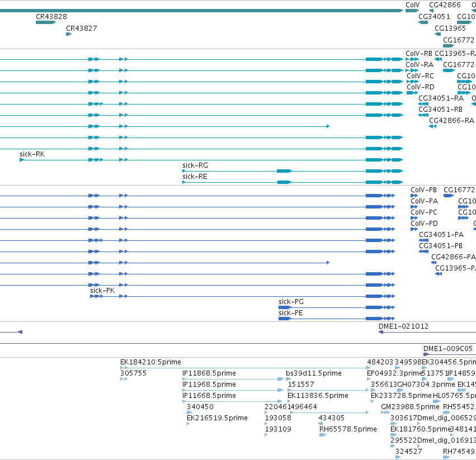
Task: Select the IP11868.5prime EST label
Action: point(209,373)
